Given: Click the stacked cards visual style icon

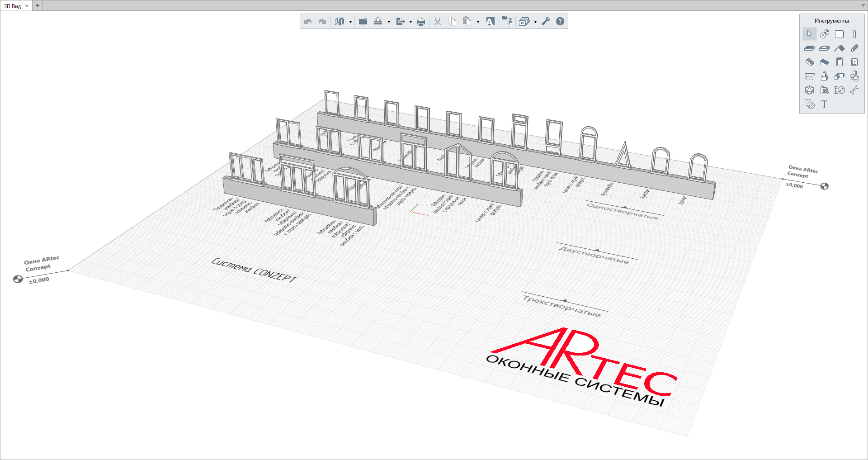Looking at the screenshot, I should (524, 21).
